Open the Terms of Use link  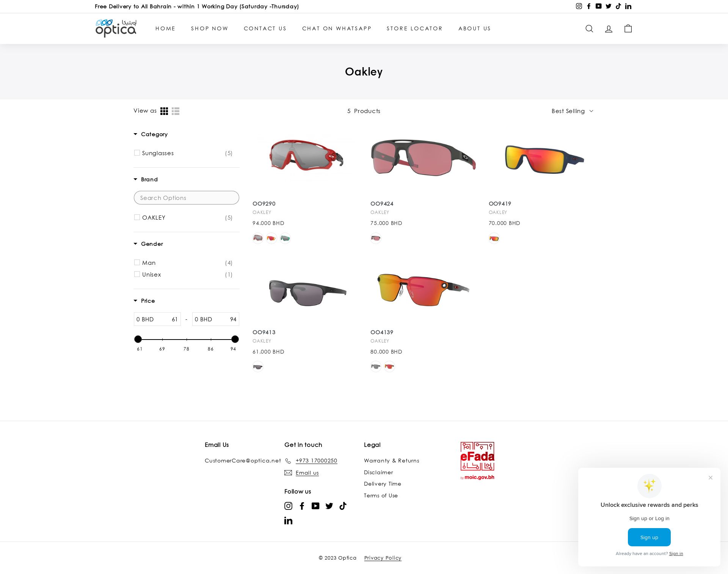click(381, 495)
